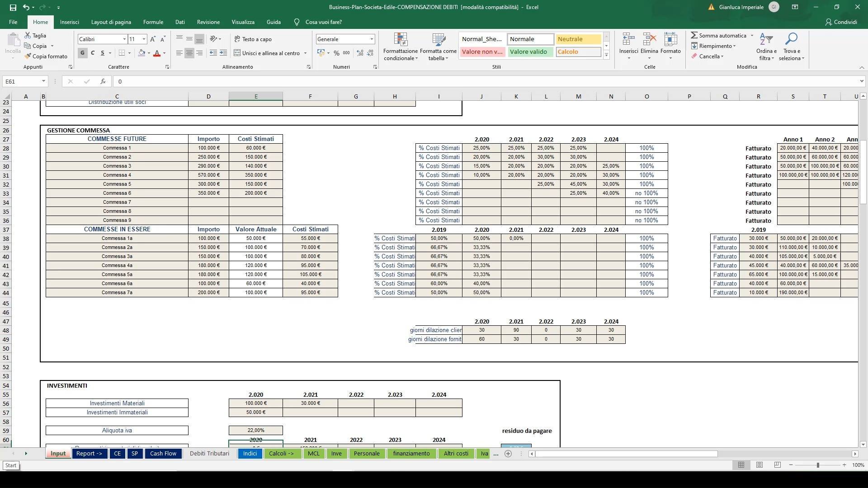Decrease font size with smaller A icon
868x488 pixels.
[x=163, y=39]
